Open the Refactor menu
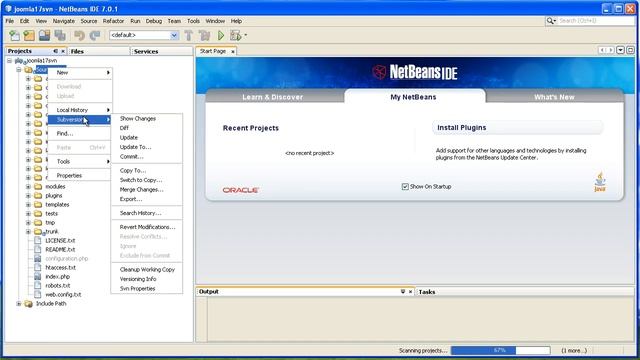This screenshot has width=640, height=360. (x=113, y=21)
